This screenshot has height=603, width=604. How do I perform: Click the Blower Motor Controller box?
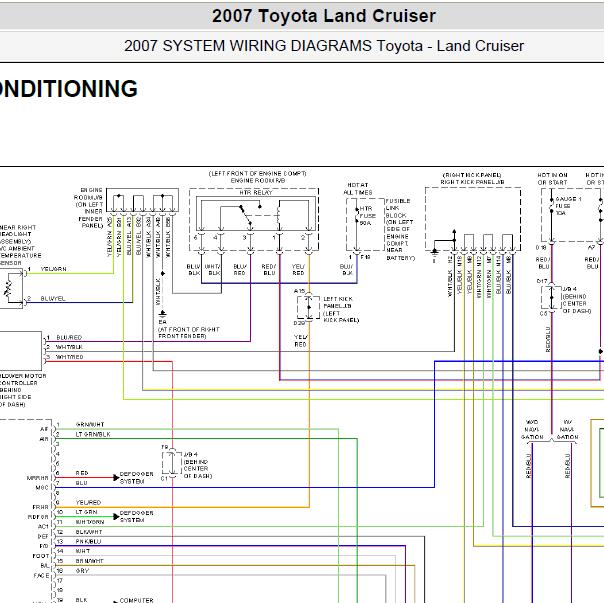click(x=20, y=351)
